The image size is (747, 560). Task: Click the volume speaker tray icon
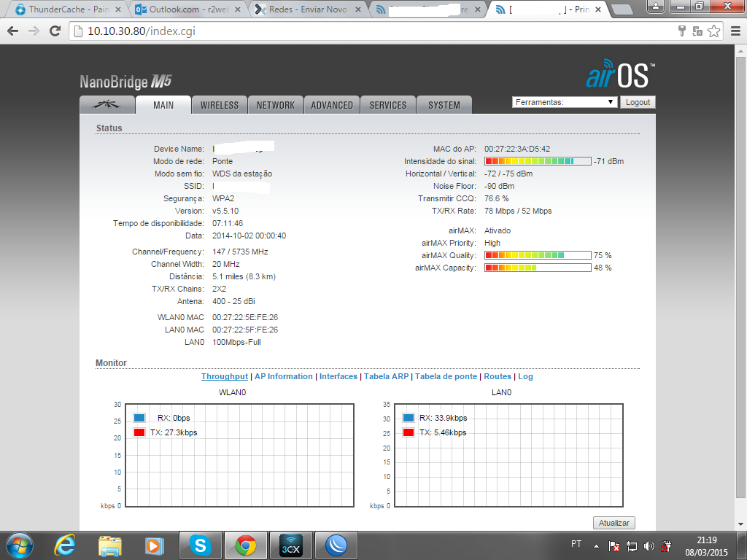point(649,546)
